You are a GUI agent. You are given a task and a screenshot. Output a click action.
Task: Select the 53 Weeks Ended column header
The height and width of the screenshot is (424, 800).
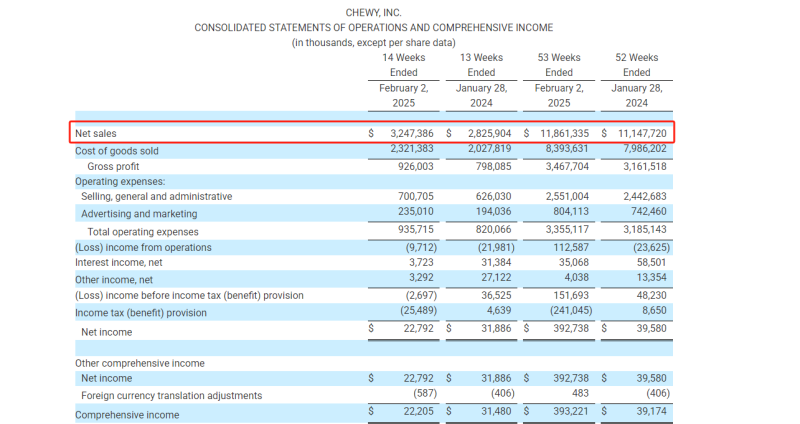[x=559, y=65]
